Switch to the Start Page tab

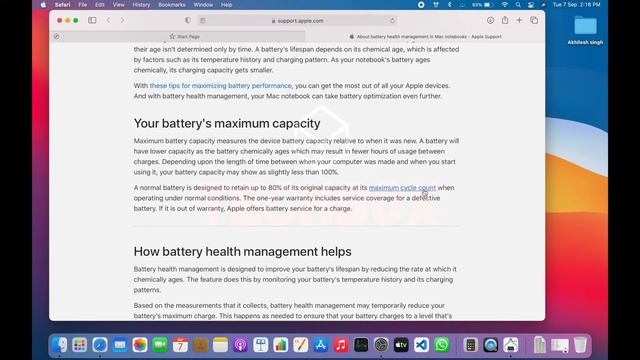coord(184,36)
